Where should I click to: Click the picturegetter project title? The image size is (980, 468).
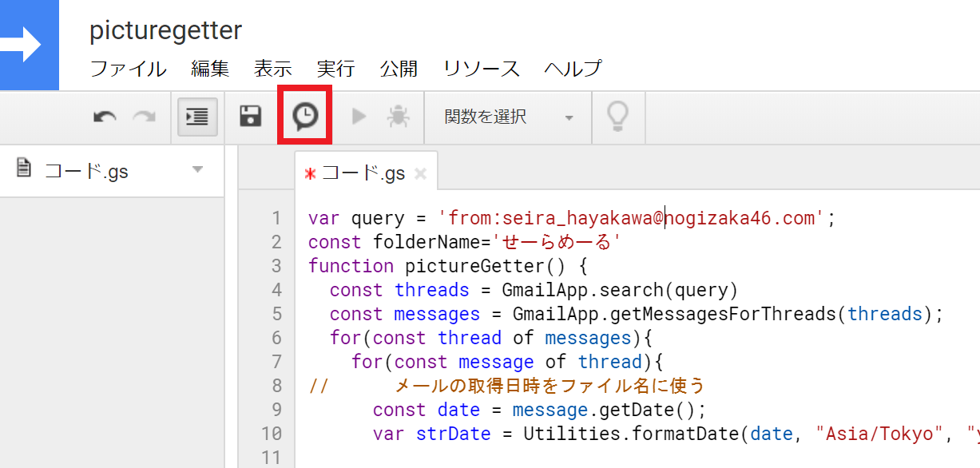click(x=165, y=30)
